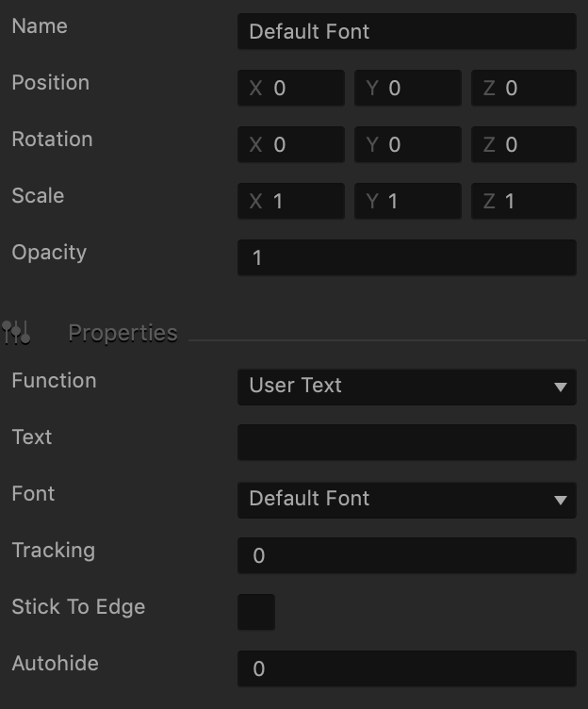Click the Opacity value field

pos(407,257)
